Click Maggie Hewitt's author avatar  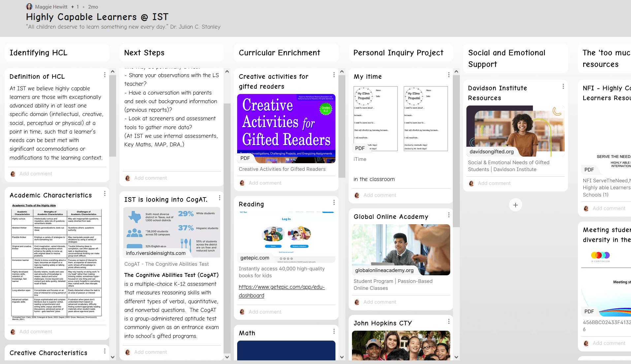pos(29,7)
